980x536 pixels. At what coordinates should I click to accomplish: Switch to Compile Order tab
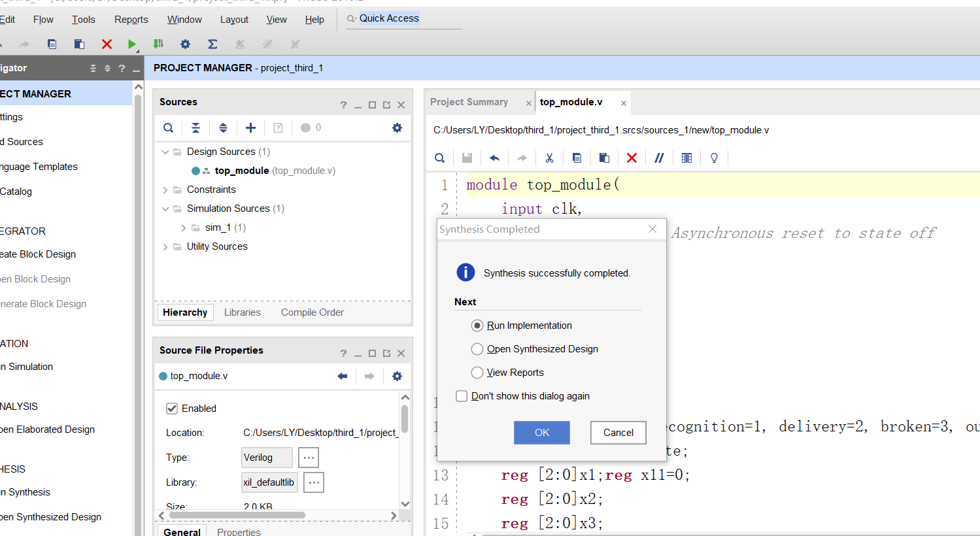313,312
